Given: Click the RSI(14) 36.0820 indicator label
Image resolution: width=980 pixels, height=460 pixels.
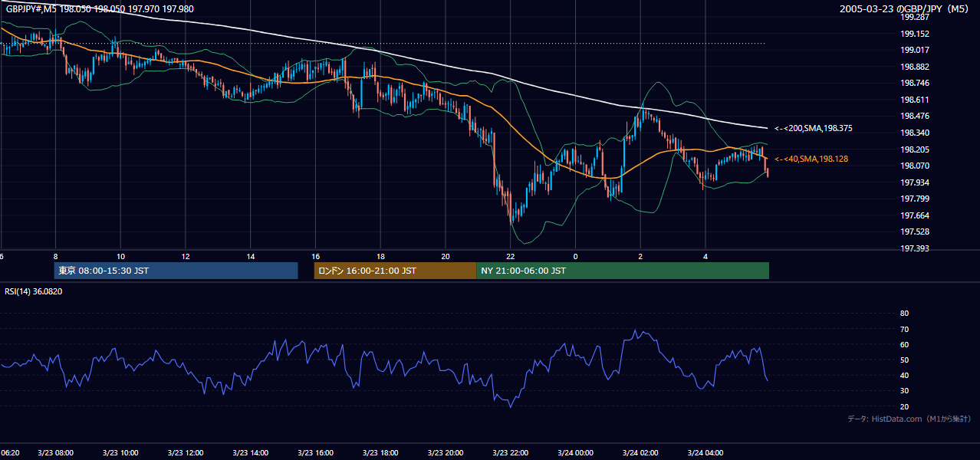Looking at the screenshot, I should [x=34, y=291].
